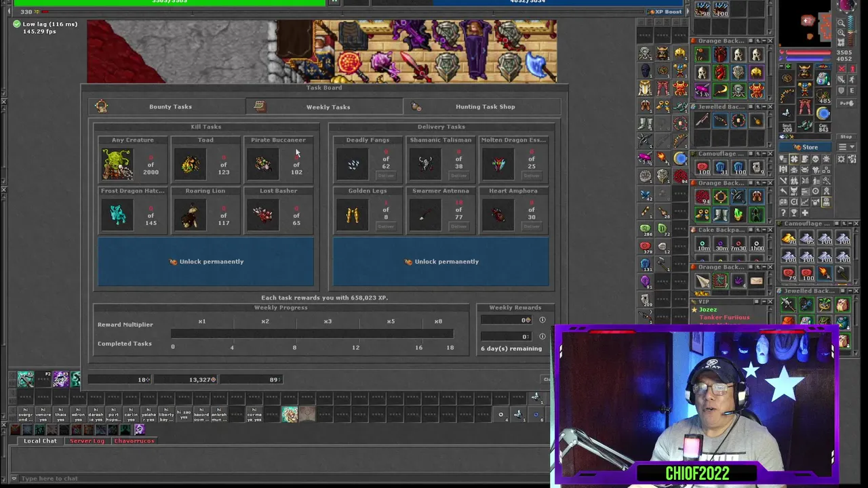The height and width of the screenshot is (488, 868).
Task: Select the Frost Dragon Hatchling icon
Action: (117, 215)
